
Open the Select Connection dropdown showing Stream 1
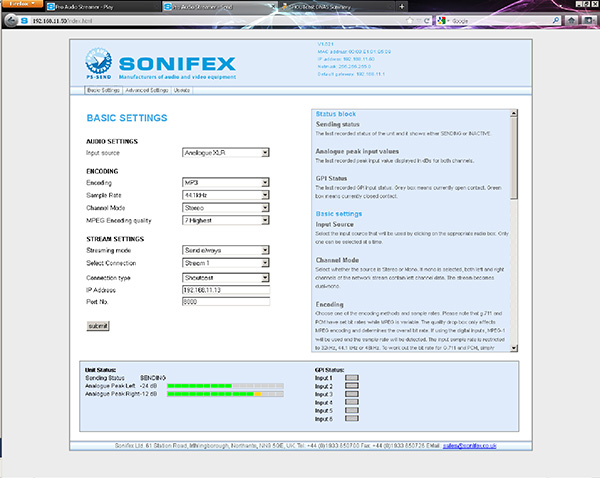[226, 263]
